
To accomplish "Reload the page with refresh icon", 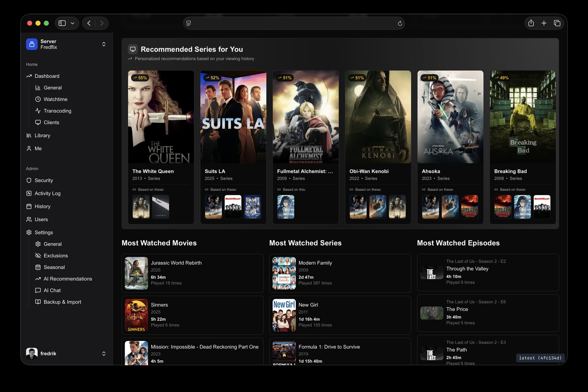I will (400, 23).
